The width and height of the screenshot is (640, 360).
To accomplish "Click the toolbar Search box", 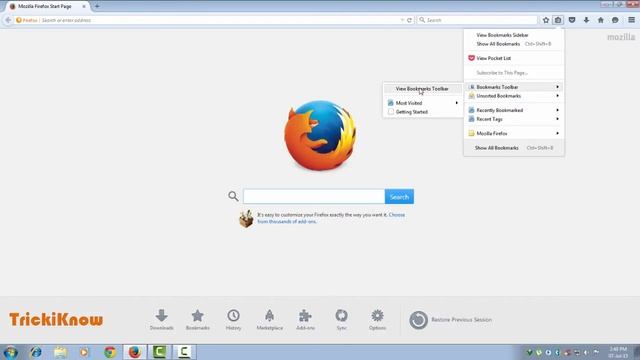I will (x=477, y=20).
